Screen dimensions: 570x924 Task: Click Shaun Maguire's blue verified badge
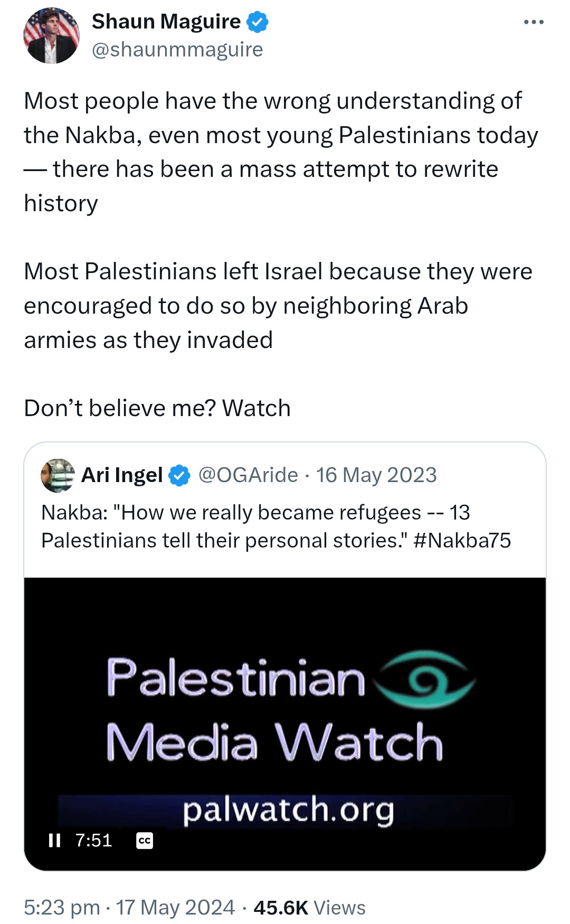tap(258, 22)
